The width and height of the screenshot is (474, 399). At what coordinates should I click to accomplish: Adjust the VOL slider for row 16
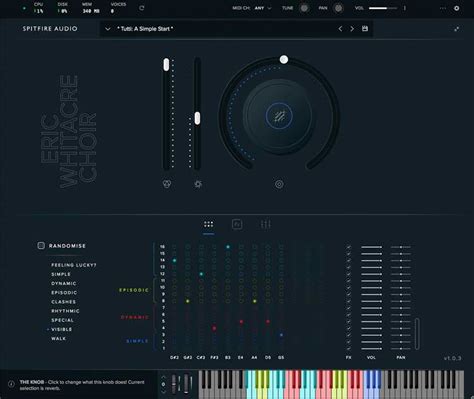[x=371, y=247]
